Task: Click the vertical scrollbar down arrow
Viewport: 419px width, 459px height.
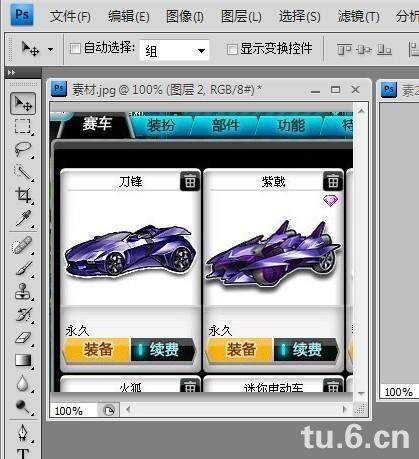Action: coord(361,394)
